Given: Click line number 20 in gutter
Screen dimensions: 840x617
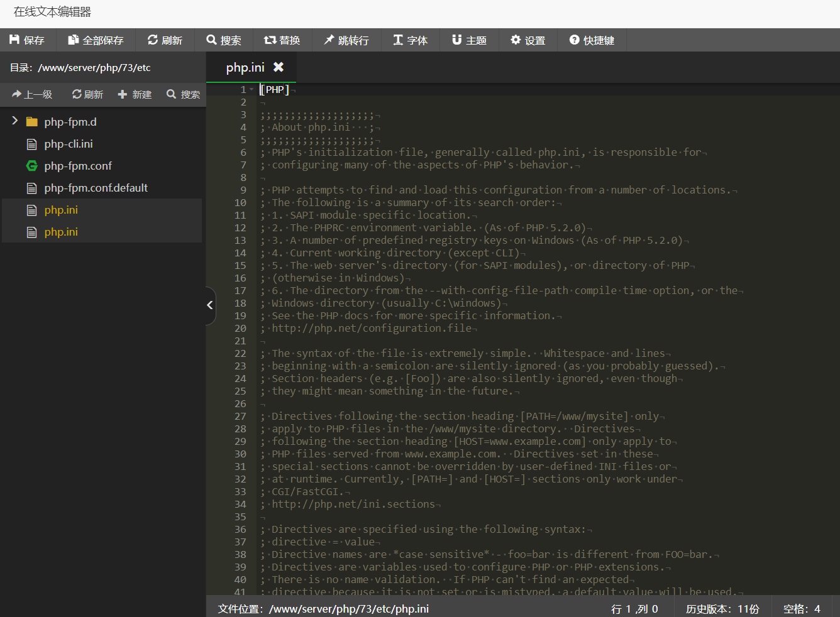Looking at the screenshot, I should [240, 328].
